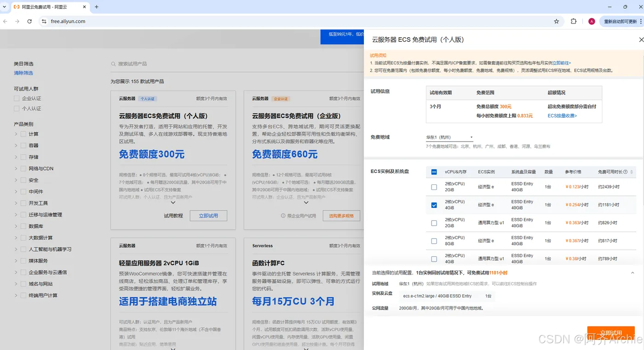Close the 云服务器 ECS 免费试用 panel
The height and width of the screenshot is (350, 644).
(641, 40)
